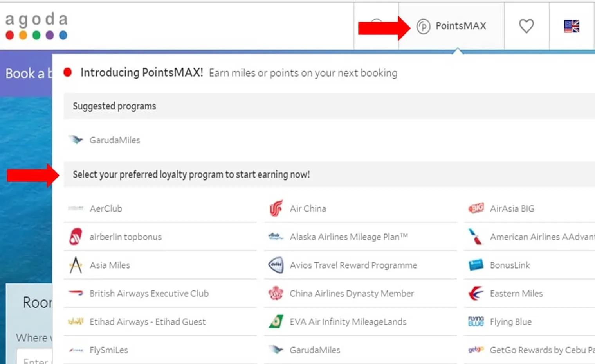Choose airberlin topbonus program
595x364 pixels.
point(125,237)
